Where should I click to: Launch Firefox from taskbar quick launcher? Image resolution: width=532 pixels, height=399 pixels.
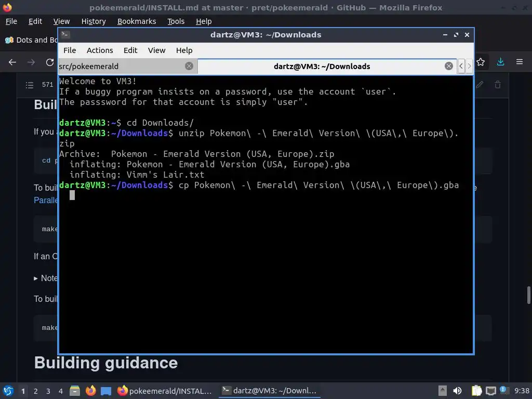coord(90,391)
